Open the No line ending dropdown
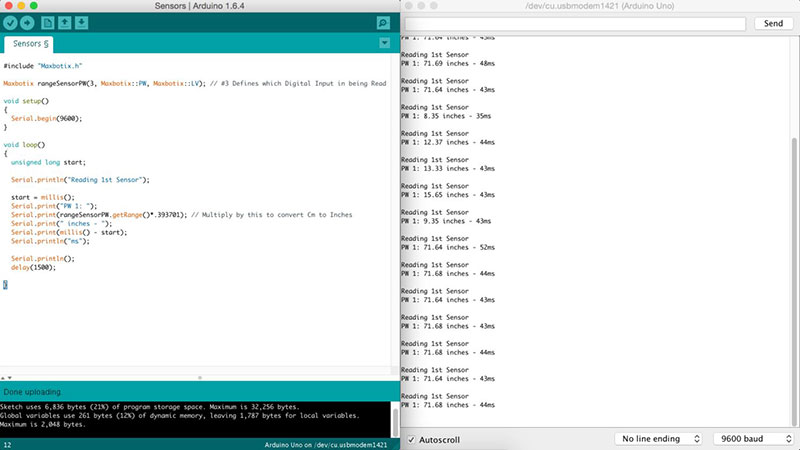The image size is (800, 450). pyautogui.click(x=658, y=439)
